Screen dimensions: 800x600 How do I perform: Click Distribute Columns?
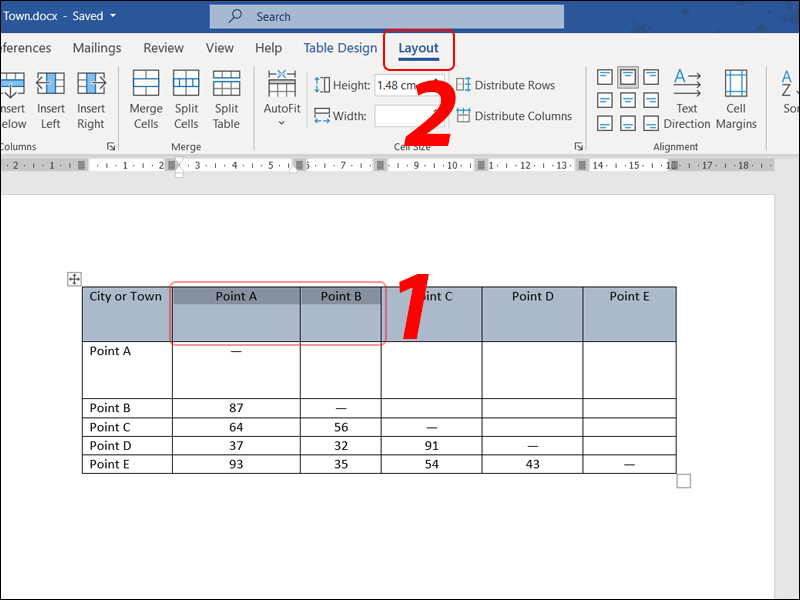515,115
